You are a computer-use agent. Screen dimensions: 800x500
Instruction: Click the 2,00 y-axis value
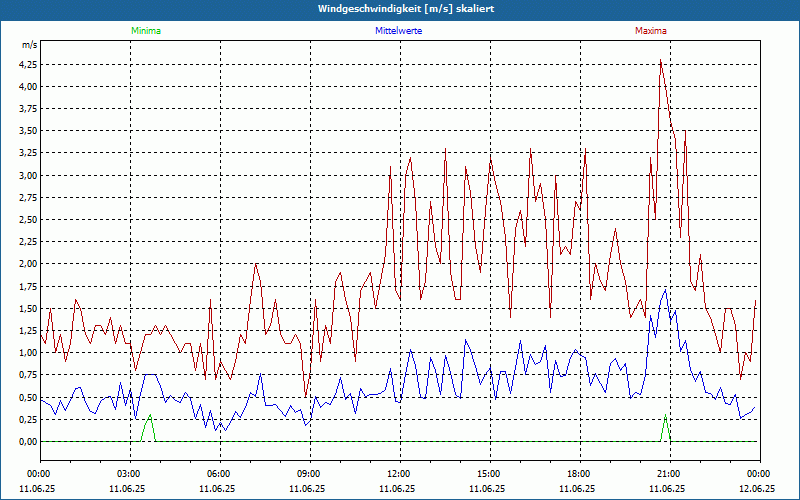[28, 264]
